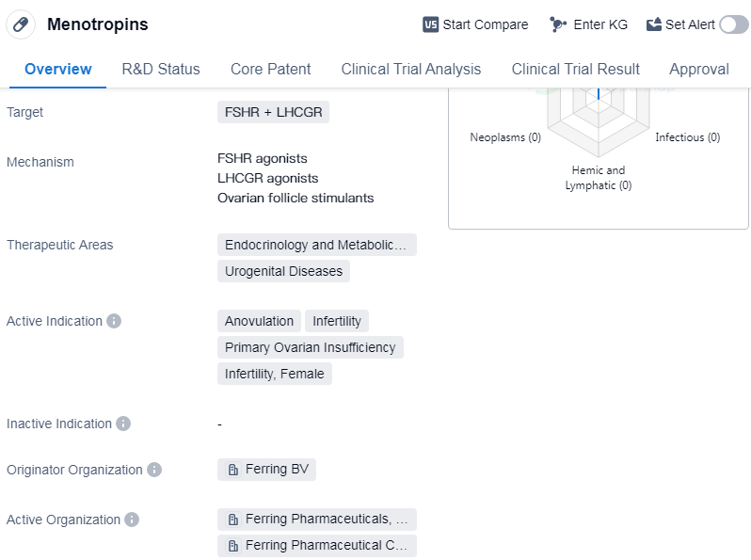Click the Anovulation indication tag

click(x=259, y=321)
